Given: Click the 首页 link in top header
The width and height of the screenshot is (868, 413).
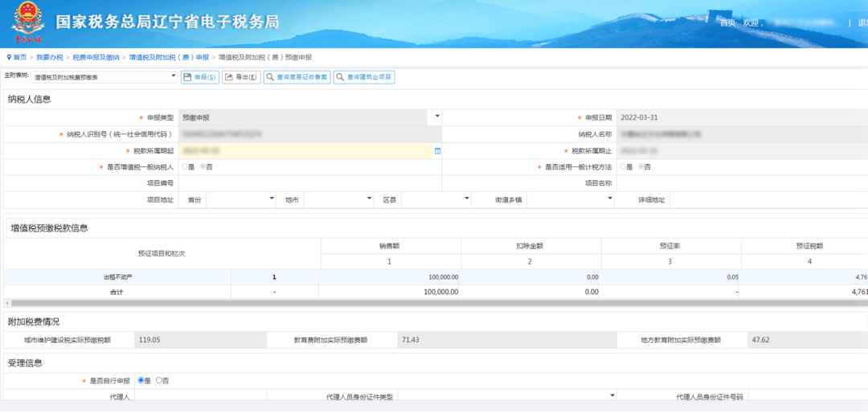Looking at the screenshot, I should pos(727,23).
